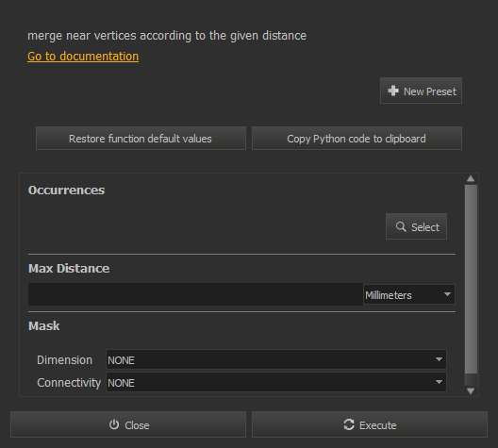
Task: Execute the merge vertices function
Action: [x=370, y=424]
